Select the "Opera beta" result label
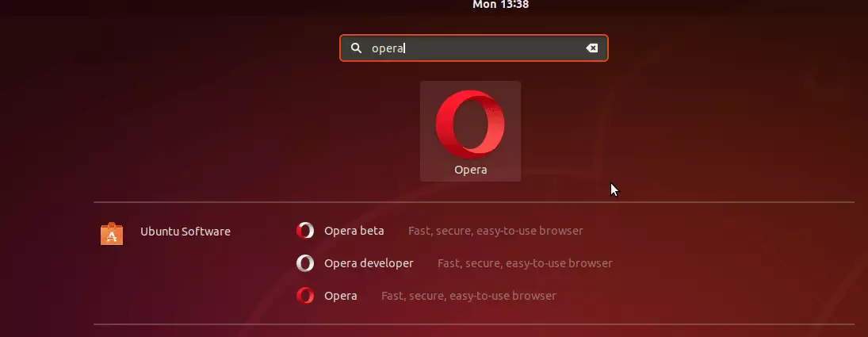This screenshot has height=337, width=868. [x=354, y=231]
